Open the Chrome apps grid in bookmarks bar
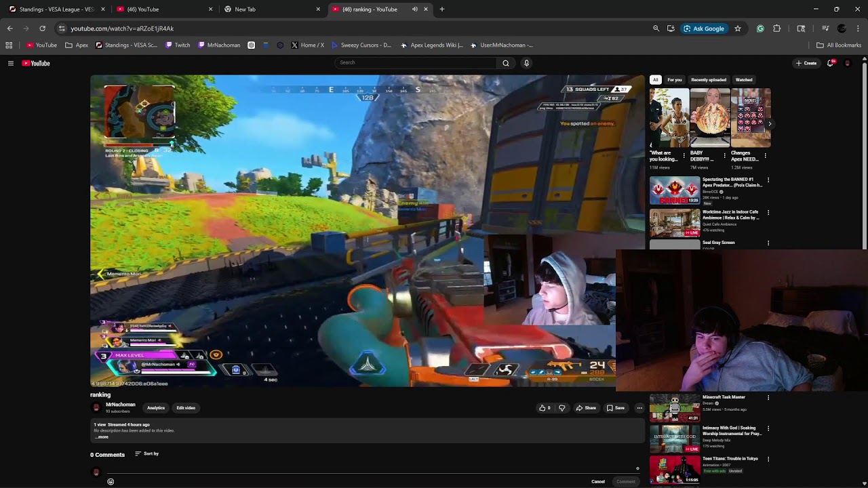The height and width of the screenshot is (488, 868). click(9, 45)
